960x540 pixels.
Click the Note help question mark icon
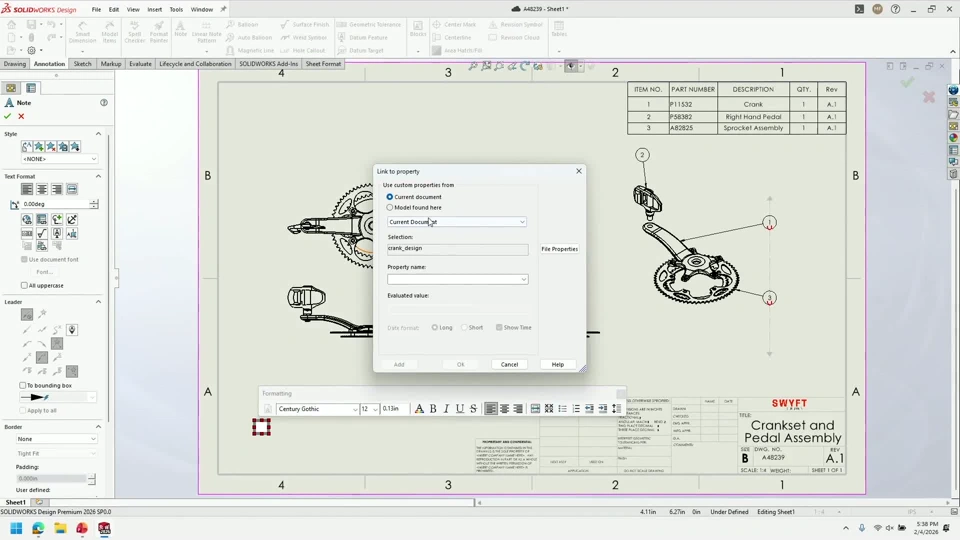(104, 103)
